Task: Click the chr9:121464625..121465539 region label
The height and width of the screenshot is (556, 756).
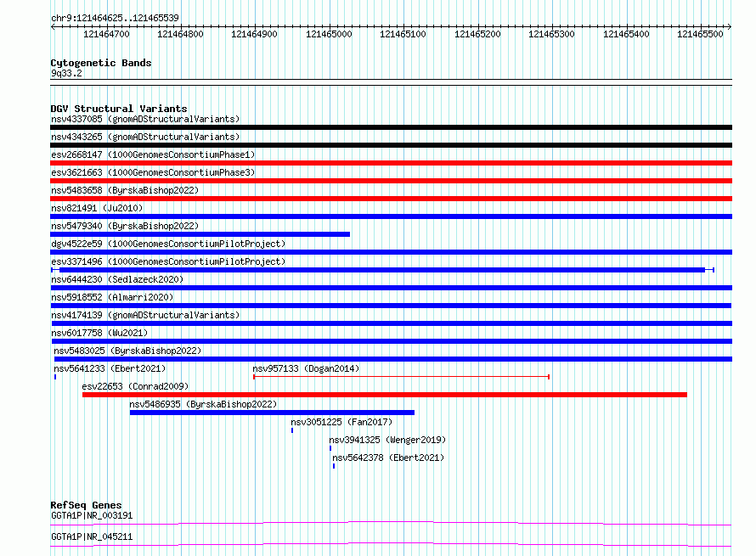Action: tap(115, 18)
